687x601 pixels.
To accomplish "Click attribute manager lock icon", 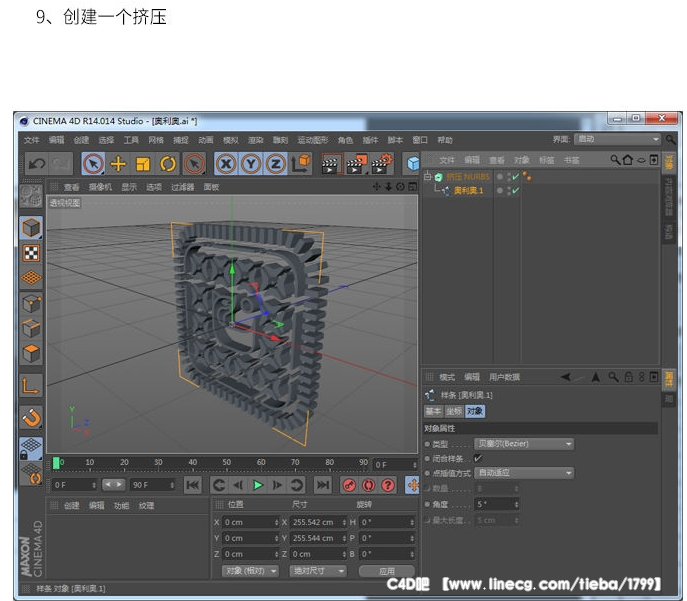I will click(x=628, y=377).
